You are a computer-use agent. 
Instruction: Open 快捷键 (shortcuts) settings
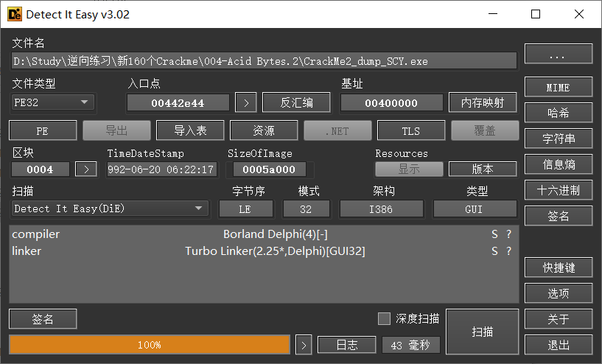[x=559, y=267]
